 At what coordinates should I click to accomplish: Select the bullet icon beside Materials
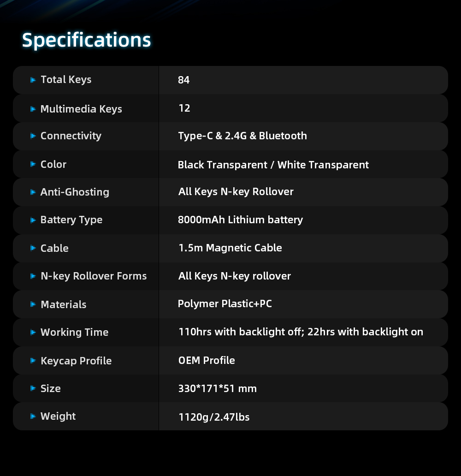[33, 304]
